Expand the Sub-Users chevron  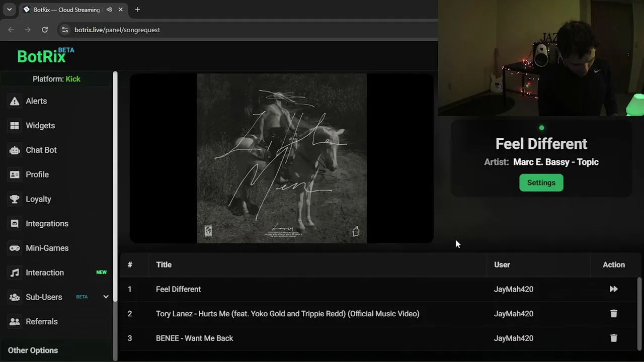coord(106,297)
